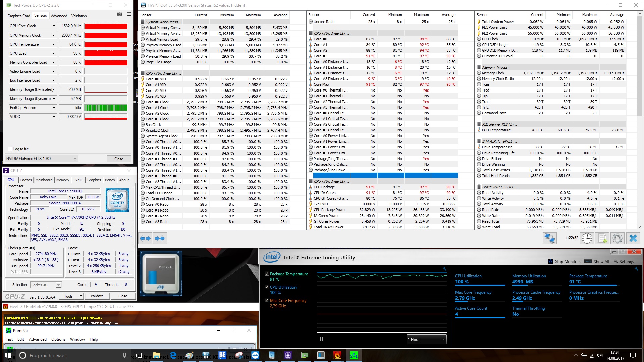Pause the Intel XTU monitoring graph

[x=321, y=339]
